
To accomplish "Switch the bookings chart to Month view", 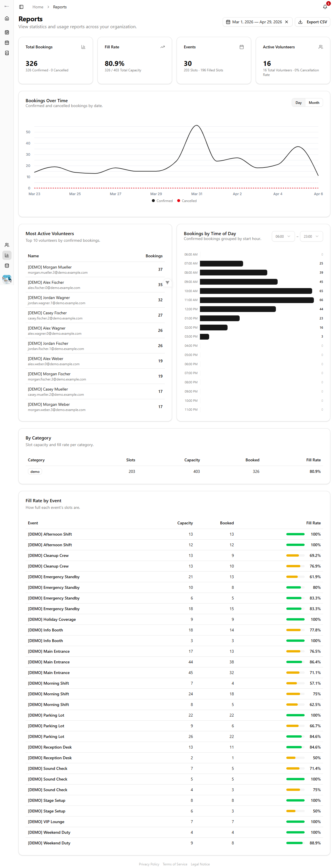I will point(314,103).
